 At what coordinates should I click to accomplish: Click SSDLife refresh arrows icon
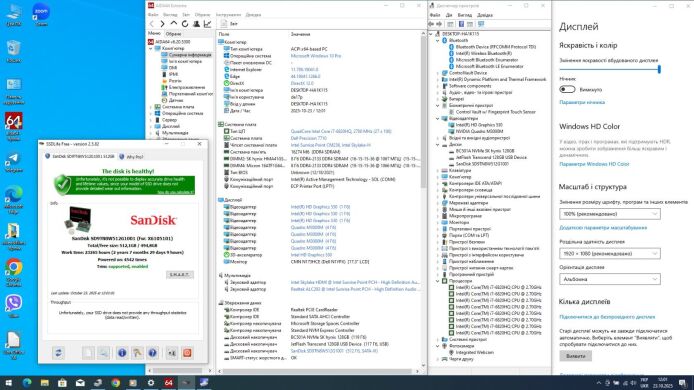coord(58,353)
